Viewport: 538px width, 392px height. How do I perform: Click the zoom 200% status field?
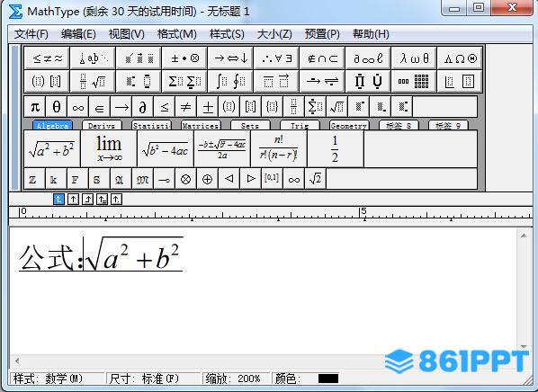(236, 379)
